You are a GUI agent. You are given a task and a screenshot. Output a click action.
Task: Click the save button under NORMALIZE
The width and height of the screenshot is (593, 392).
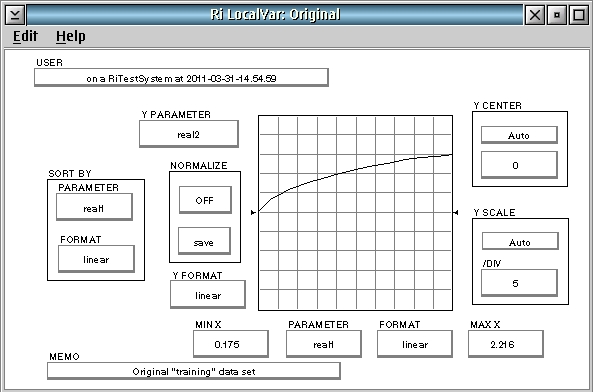click(x=204, y=241)
